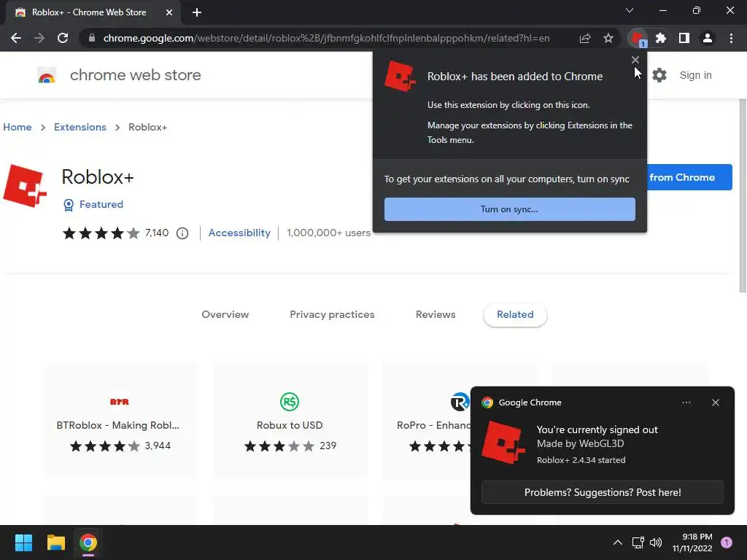Click the Featured badge
Screen dimensions: 747x560
tap(93, 204)
